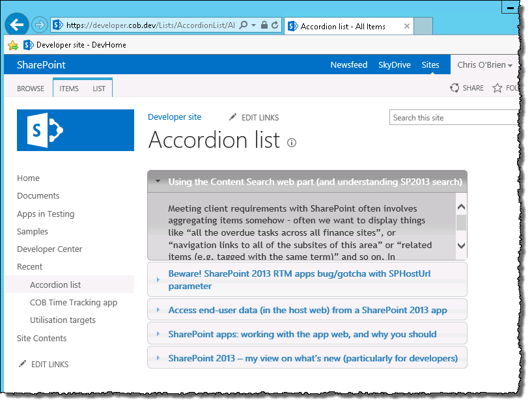
Task: Click the accordion panel scroll down arrow
Action: (x=461, y=245)
